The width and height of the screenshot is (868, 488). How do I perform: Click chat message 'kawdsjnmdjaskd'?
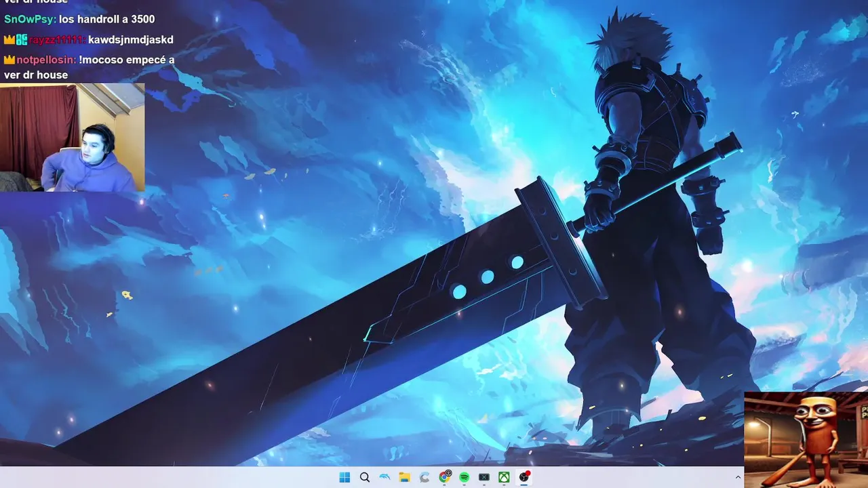click(131, 40)
